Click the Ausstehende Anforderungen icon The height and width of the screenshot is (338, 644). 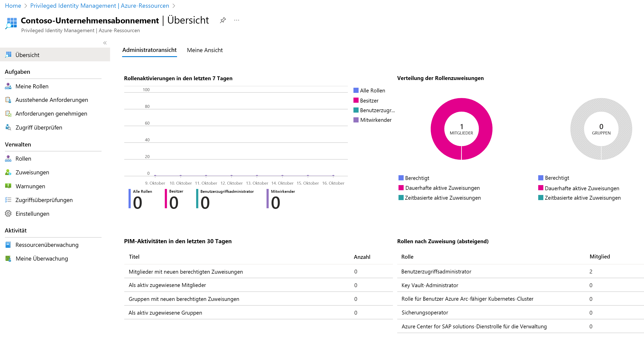(8, 100)
